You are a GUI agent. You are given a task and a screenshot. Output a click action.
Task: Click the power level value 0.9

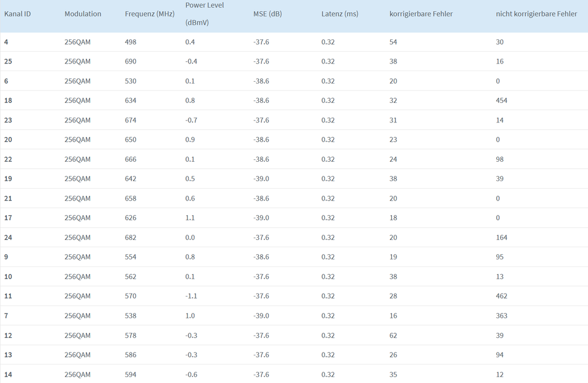point(190,139)
